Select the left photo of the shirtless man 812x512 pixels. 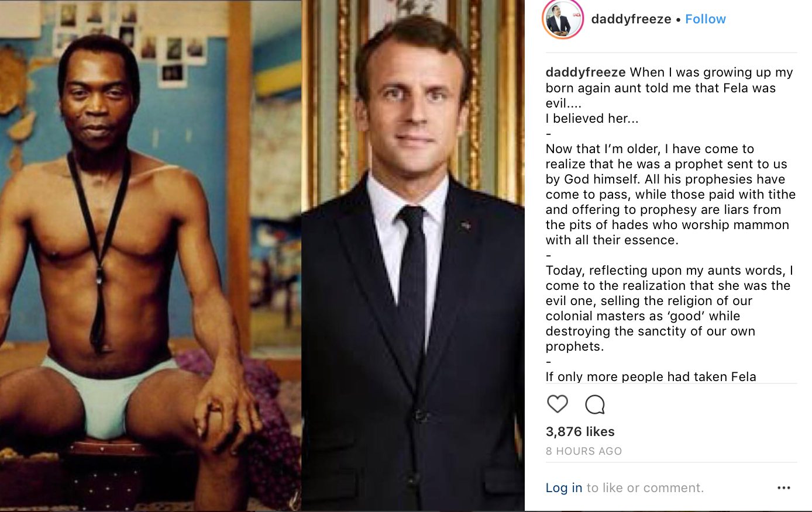(x=150, y=256)
